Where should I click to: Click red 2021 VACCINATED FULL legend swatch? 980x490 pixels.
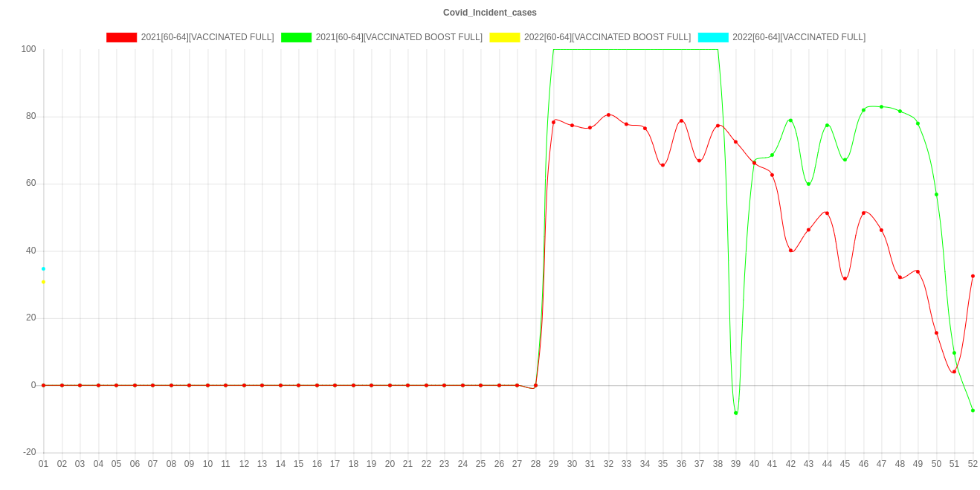click(x=122, y=37)
